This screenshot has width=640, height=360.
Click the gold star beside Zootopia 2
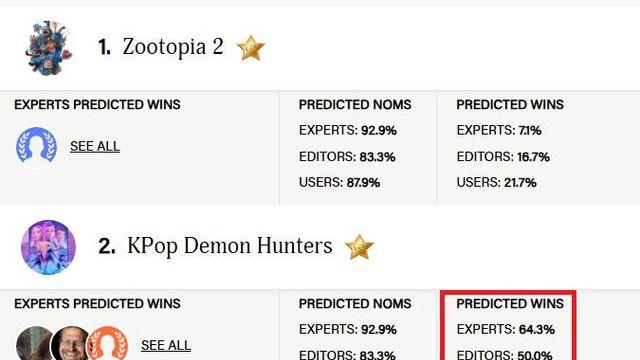tap(251, 48)
